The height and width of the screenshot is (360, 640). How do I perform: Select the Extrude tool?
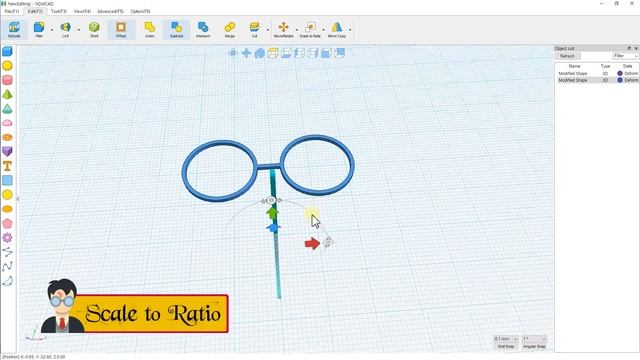(14, 30)
